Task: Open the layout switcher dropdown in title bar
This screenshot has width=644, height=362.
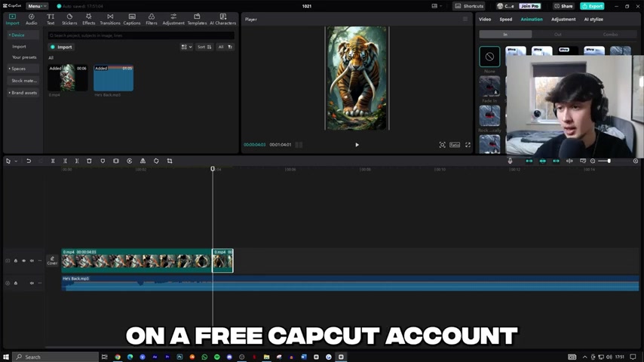Action: 437,6
